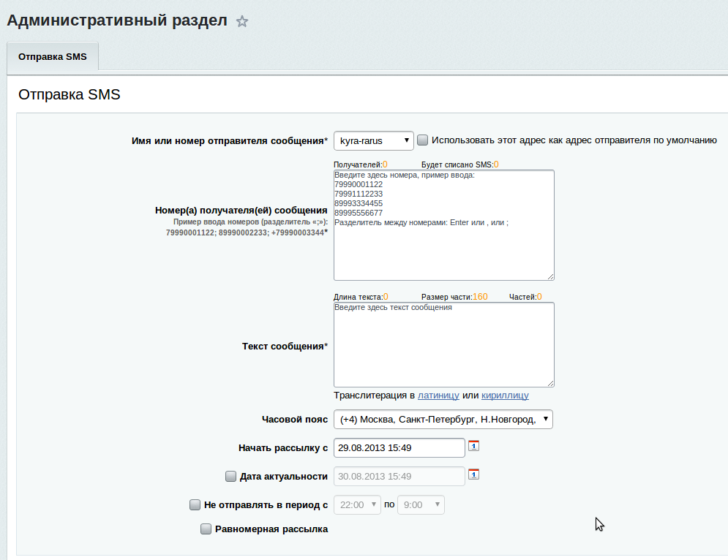This screenshot has width=728, height=560.
Task: Open the kyra-rarus sender dropdown
Action: pos(373,140)
